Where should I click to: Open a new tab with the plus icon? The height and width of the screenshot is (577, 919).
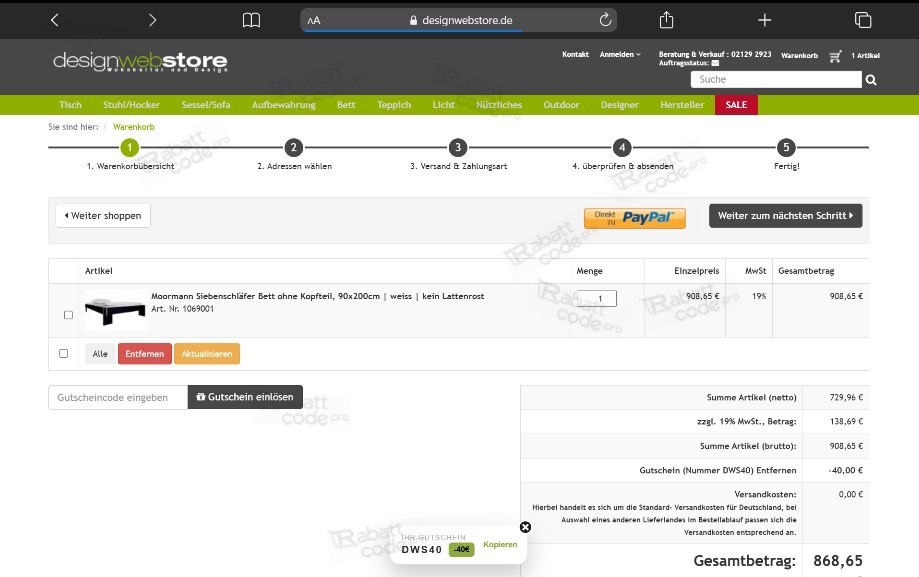[764, 21]
